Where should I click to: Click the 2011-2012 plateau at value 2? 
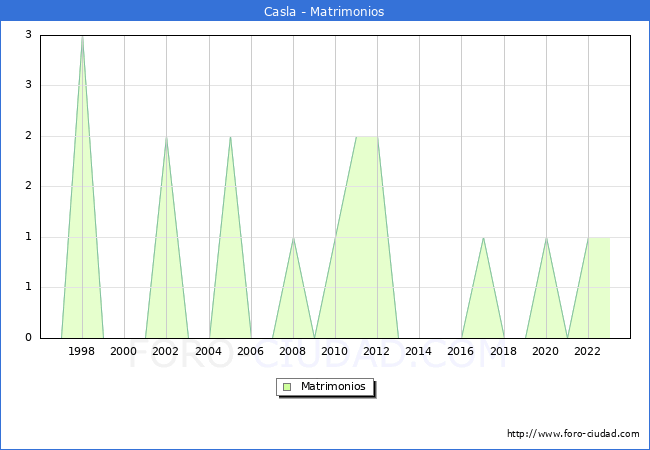[367, 137]
